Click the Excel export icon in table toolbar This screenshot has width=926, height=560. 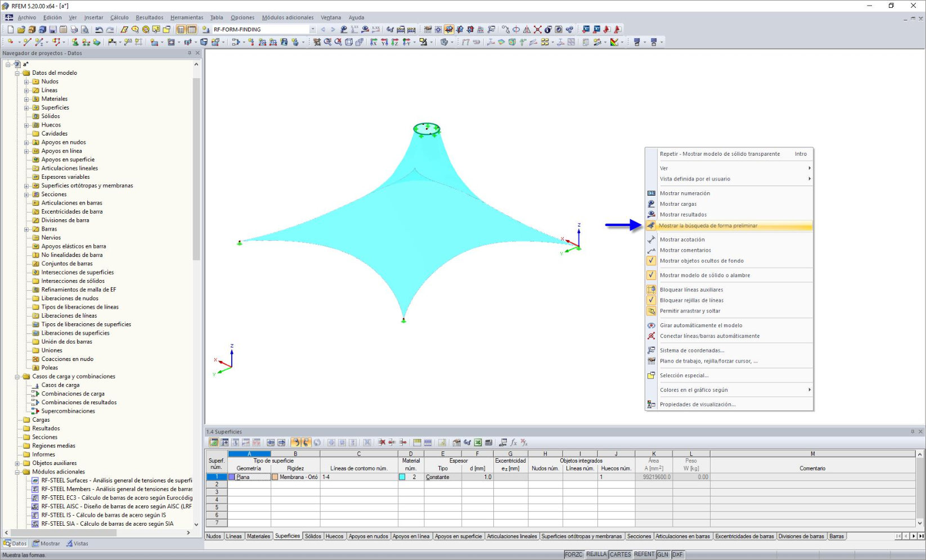tap(478, 442)
